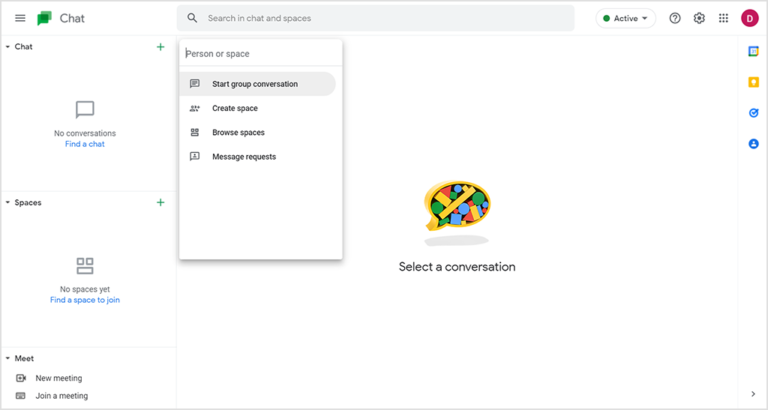Collapse the Spaces section arrow
Viewport: 768px width, 410px height.
tap(8, 202)
